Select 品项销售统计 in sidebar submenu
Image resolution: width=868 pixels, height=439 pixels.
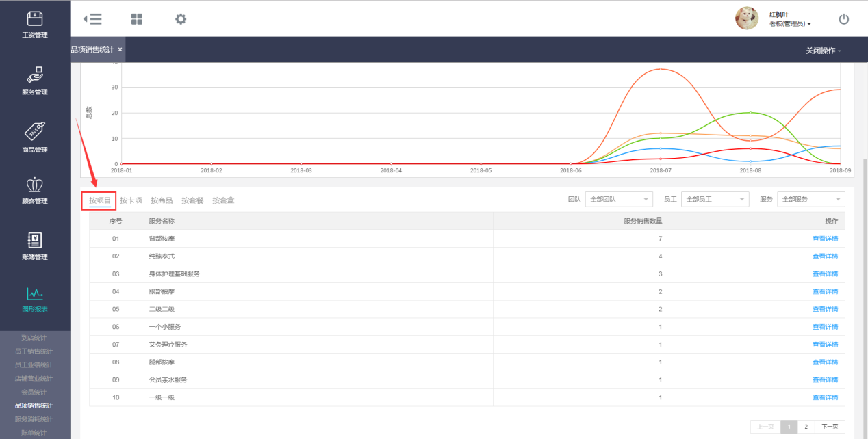click(x=34, y=405)
